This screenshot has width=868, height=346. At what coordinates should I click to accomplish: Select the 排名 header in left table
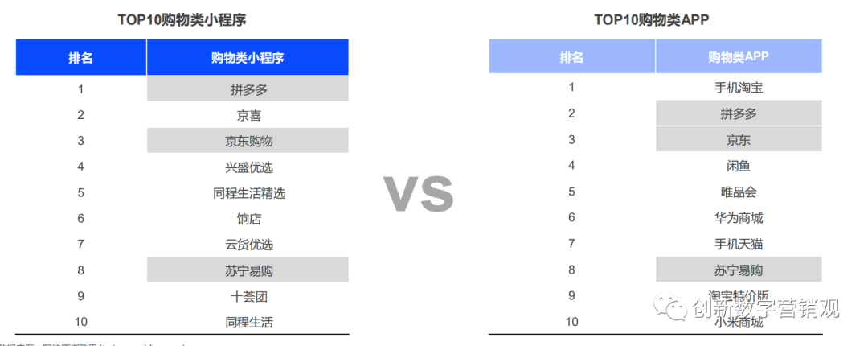coord(81,58)
